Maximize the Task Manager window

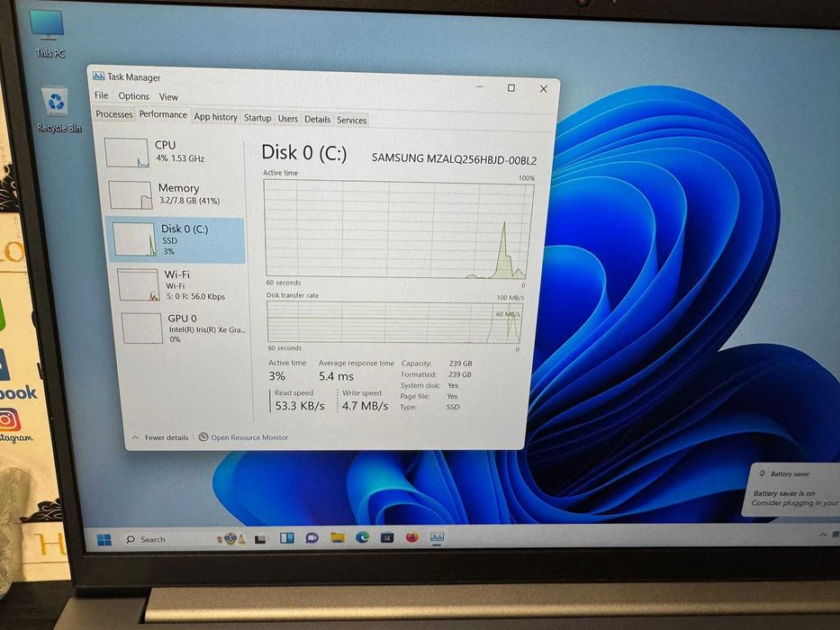coord(511,88)
